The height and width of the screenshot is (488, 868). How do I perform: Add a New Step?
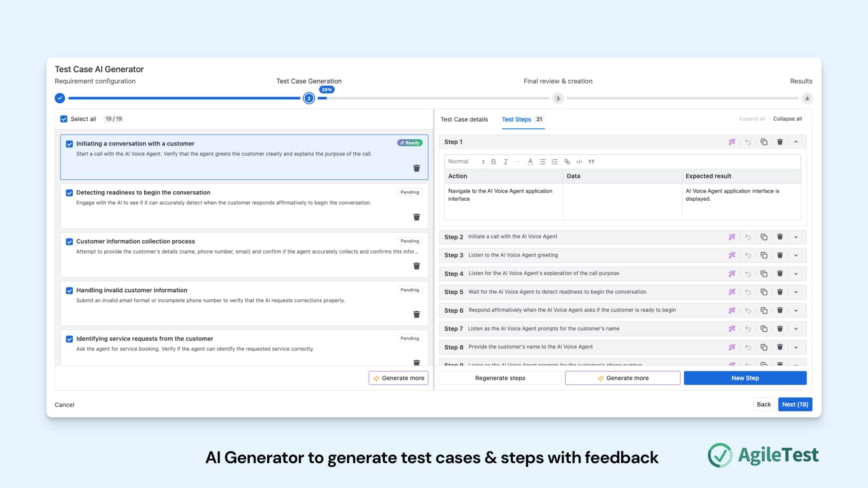pyautogui.click(x=745, y=378)
